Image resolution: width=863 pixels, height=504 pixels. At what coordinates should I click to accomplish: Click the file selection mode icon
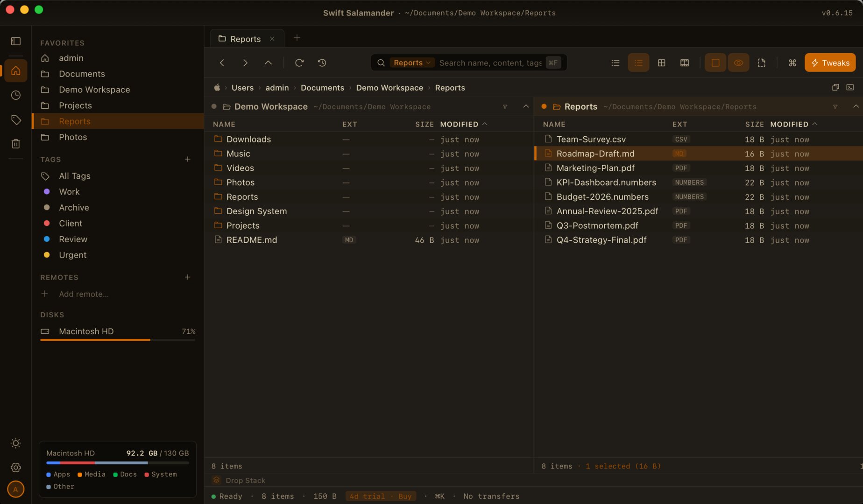click(x=762, y=63)
